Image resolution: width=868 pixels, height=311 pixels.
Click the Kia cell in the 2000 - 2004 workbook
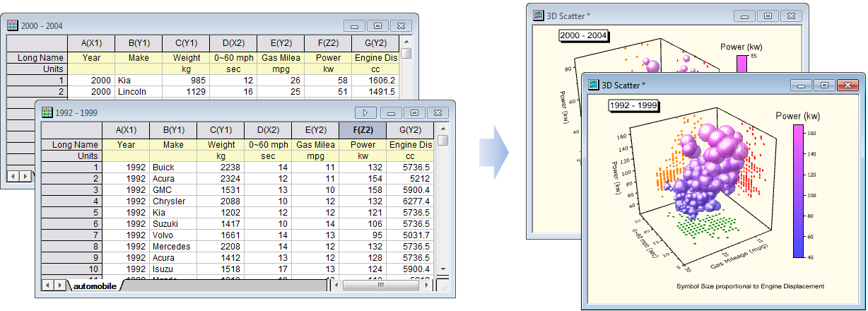[139, 80]
